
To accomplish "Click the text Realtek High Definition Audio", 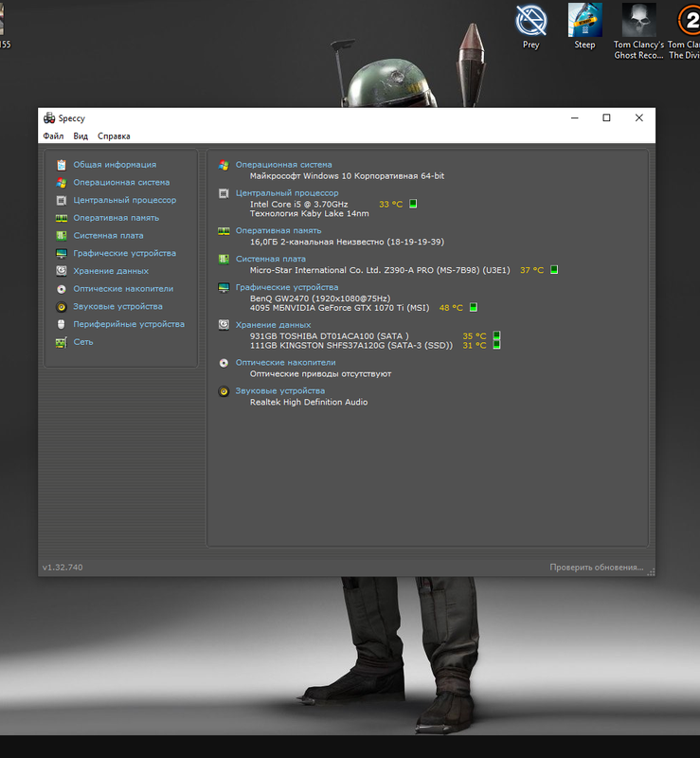I will click(x=309, y=402).
